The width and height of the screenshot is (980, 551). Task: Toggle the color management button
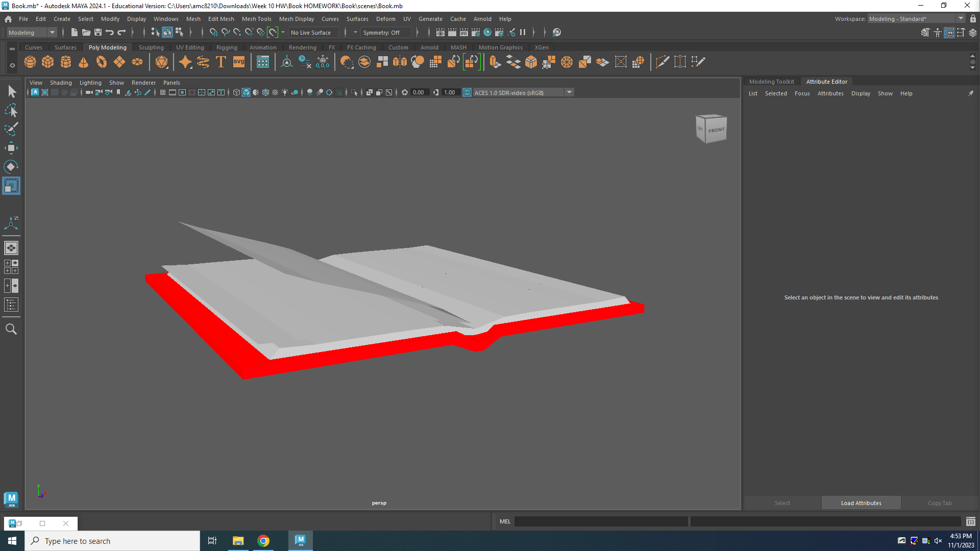tap(467, 92)
